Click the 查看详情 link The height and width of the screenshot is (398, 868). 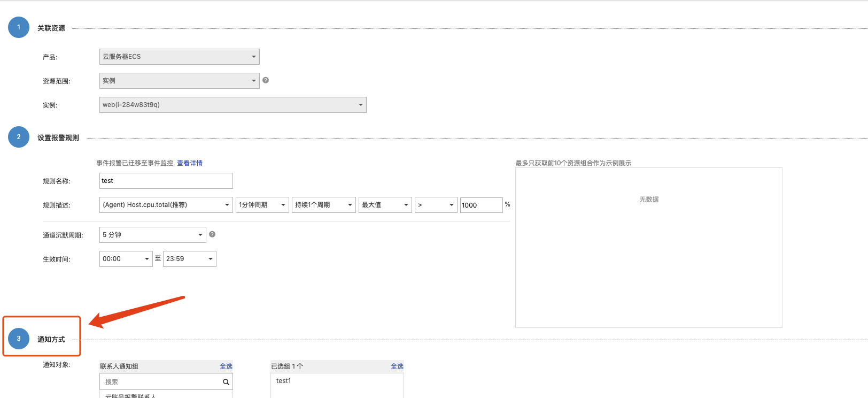pos(190,163)
